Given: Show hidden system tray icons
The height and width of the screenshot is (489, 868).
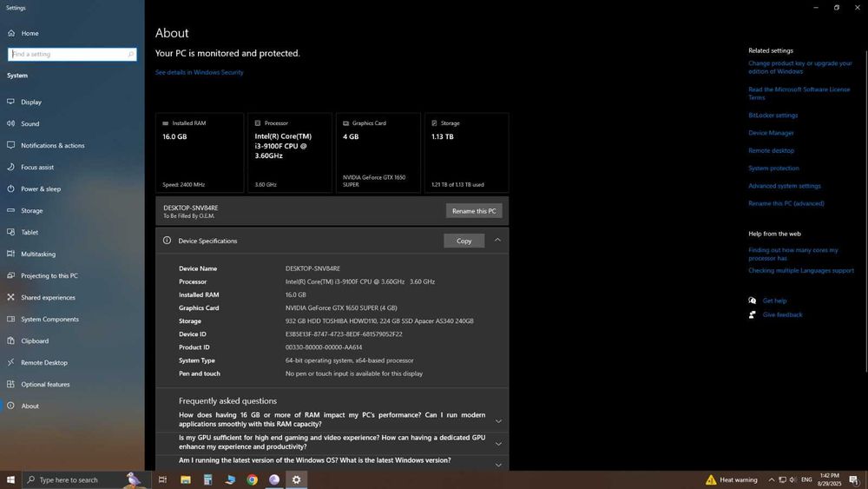Looking at the screenshot, I should pos(771,479).
